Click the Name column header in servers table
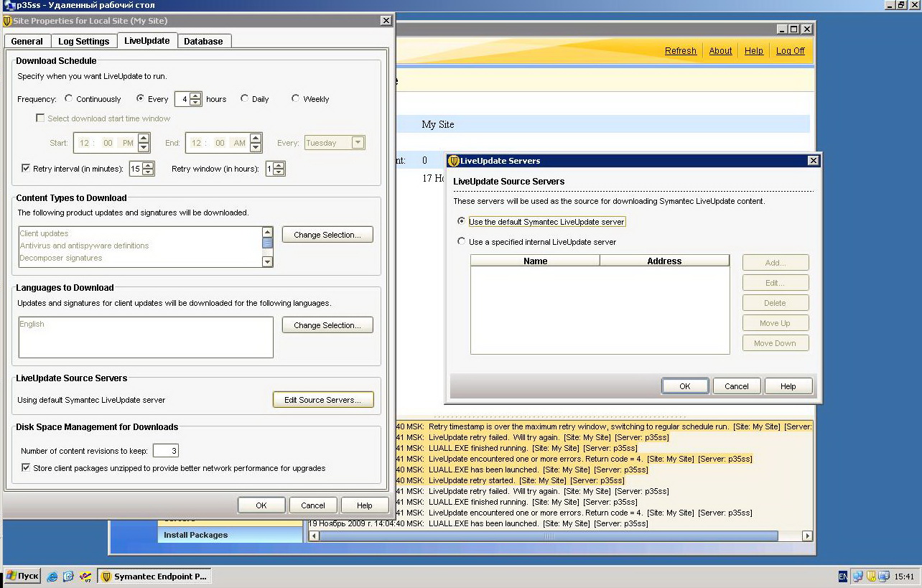922x588 pixels. (x=536, y=261)
